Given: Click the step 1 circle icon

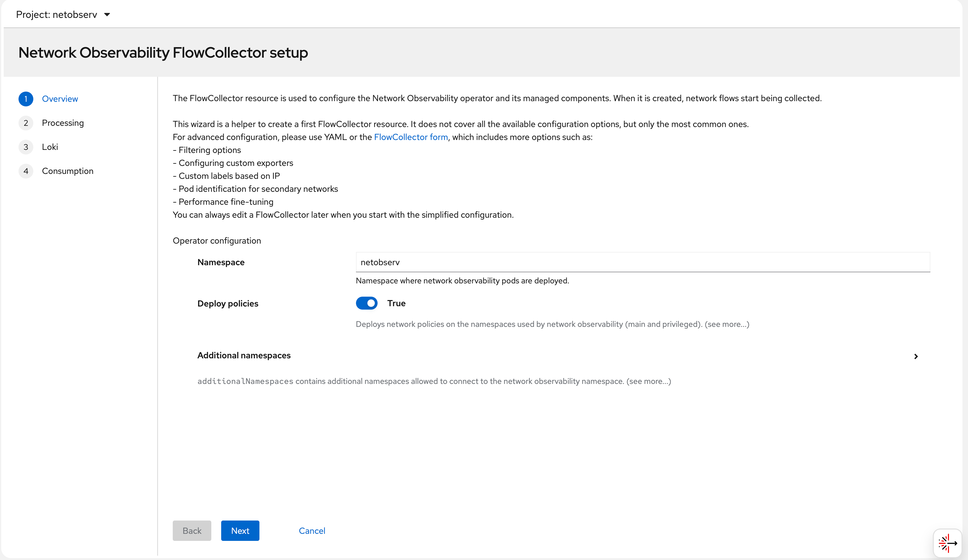Looking at the screenshot, I should 26,99.
